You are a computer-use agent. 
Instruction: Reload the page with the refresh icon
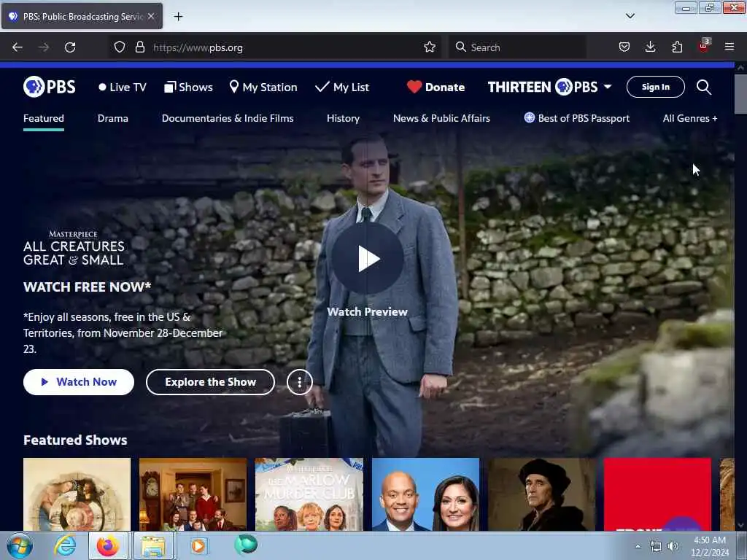[70, 47]
